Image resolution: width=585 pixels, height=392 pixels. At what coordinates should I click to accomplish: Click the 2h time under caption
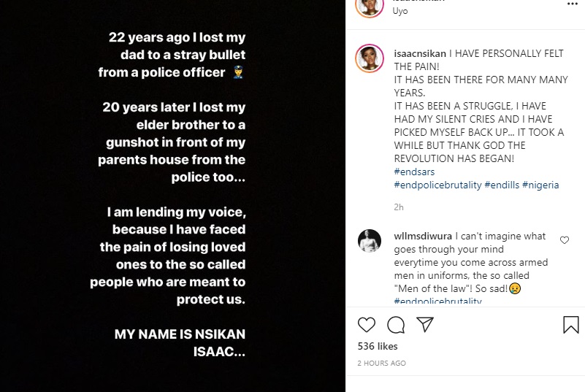click(x=398, y=207)
